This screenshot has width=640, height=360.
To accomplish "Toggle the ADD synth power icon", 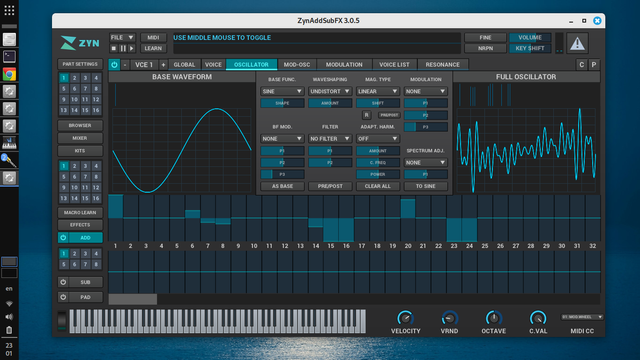I will pos(63,238).
